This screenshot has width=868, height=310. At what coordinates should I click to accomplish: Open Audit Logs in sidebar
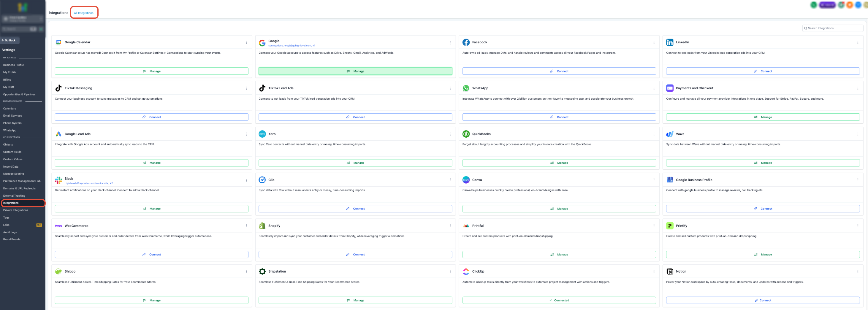[10, 232]
